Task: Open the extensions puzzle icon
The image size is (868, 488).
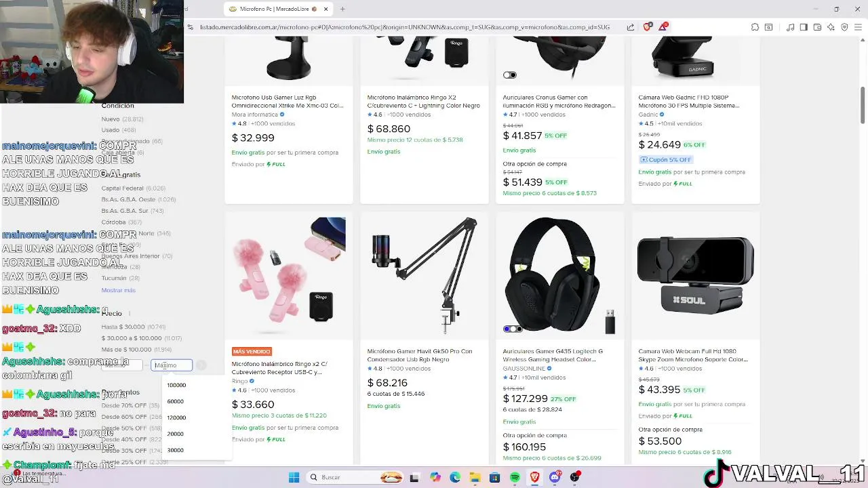Action: 755,27
